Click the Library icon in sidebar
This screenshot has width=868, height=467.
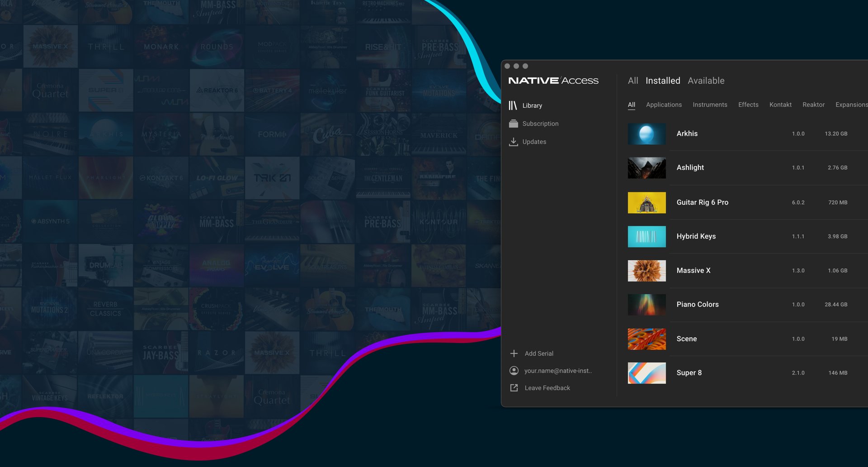513,105
